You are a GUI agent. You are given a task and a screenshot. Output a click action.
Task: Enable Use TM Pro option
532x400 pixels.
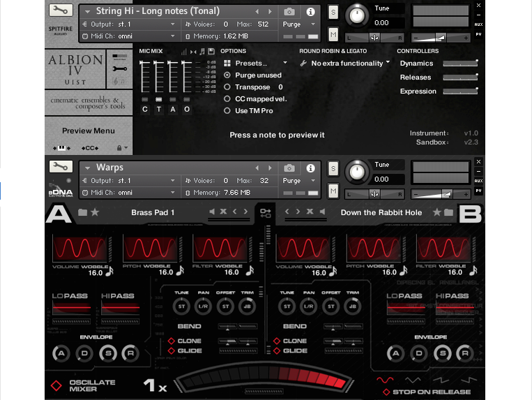click(x=227, y=111)
